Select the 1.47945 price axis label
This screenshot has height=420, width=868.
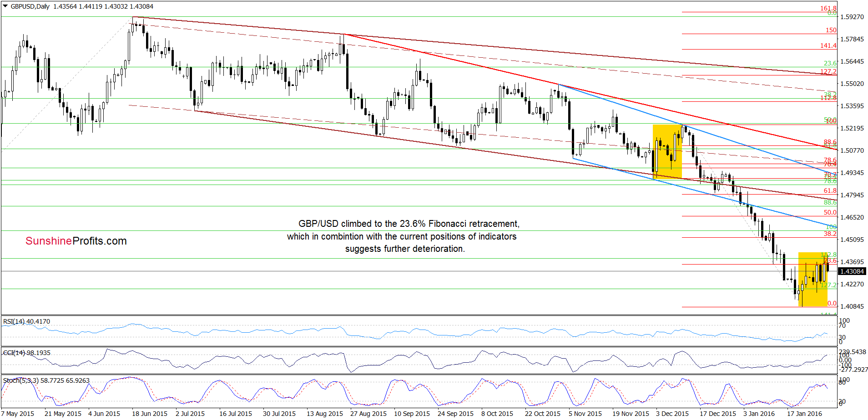[x=852, y=195]
